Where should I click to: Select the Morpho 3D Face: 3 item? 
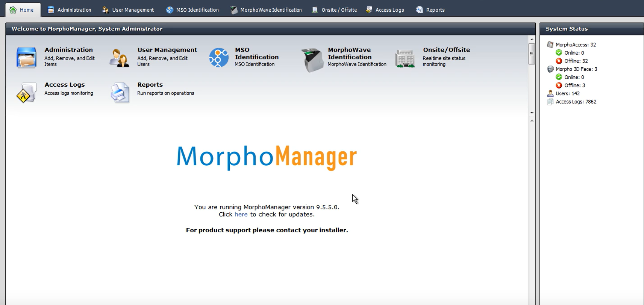click(x=576, y=69)
